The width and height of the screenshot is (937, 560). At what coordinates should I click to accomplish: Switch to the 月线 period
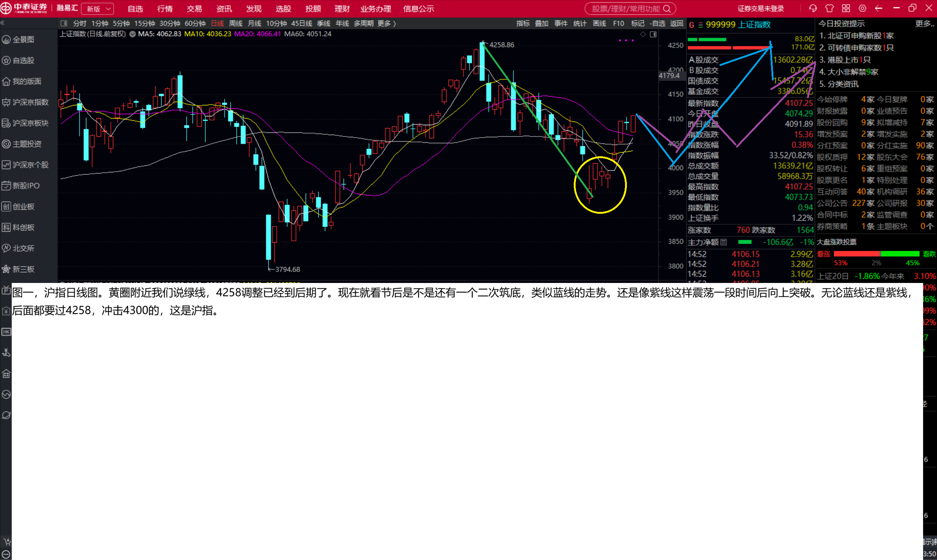click(x=254, y=23)
